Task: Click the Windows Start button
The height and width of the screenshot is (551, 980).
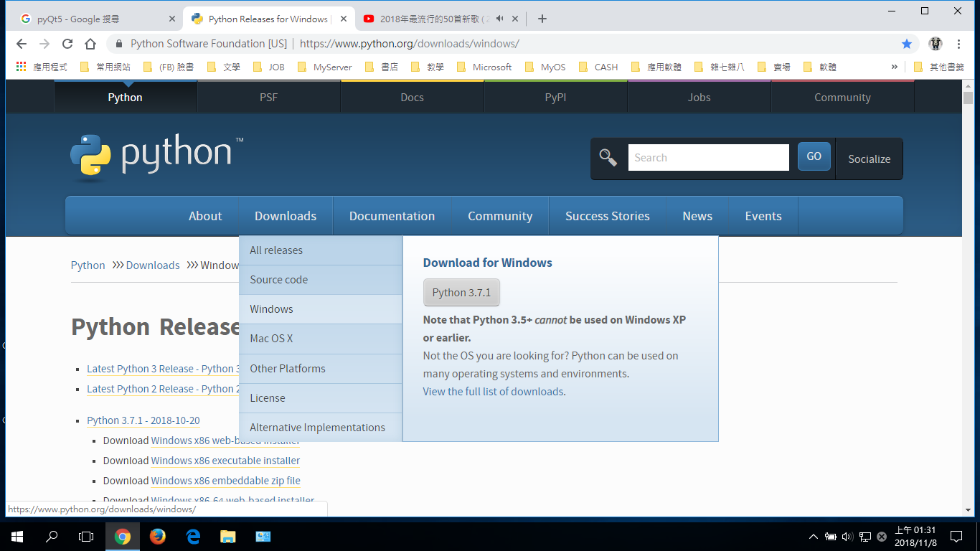Action: tap(17, 536)
